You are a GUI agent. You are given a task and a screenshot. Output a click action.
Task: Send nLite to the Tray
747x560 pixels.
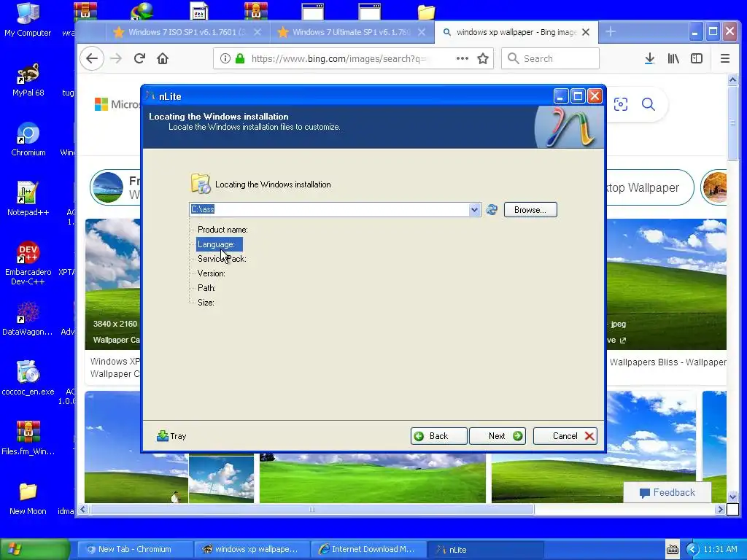(x=171, y=436)
